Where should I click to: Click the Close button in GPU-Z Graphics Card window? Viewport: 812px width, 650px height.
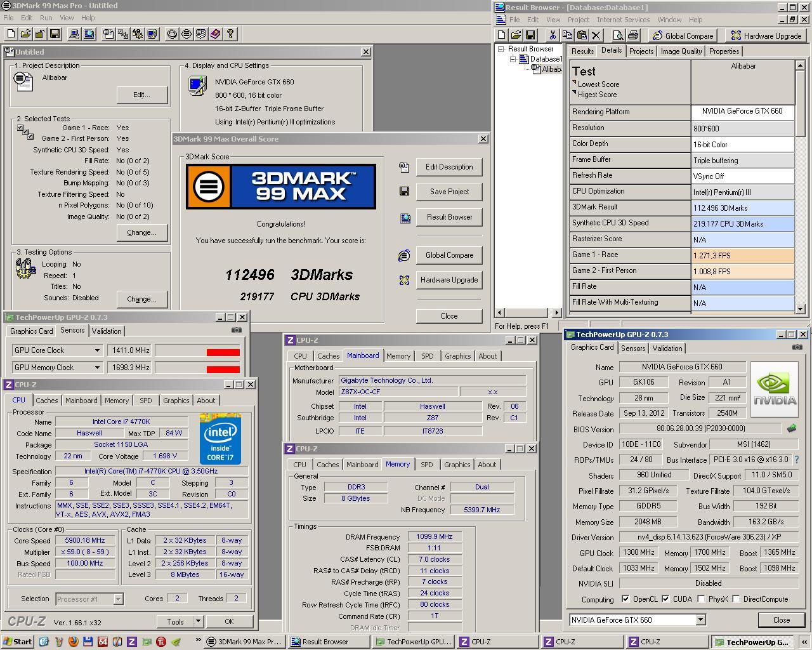click(x=782, y=620)
